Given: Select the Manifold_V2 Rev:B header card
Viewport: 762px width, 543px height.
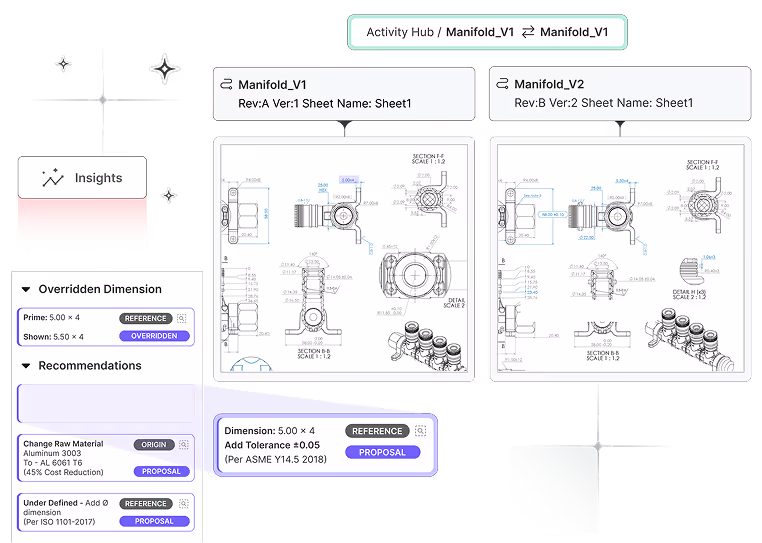Looking at the screenshot, I should (x=620, y=93).
